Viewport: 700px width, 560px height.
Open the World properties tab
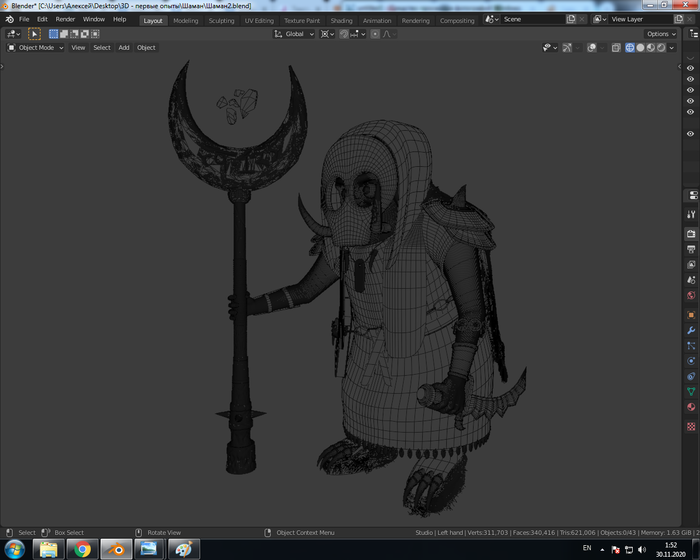coord(691,296)
